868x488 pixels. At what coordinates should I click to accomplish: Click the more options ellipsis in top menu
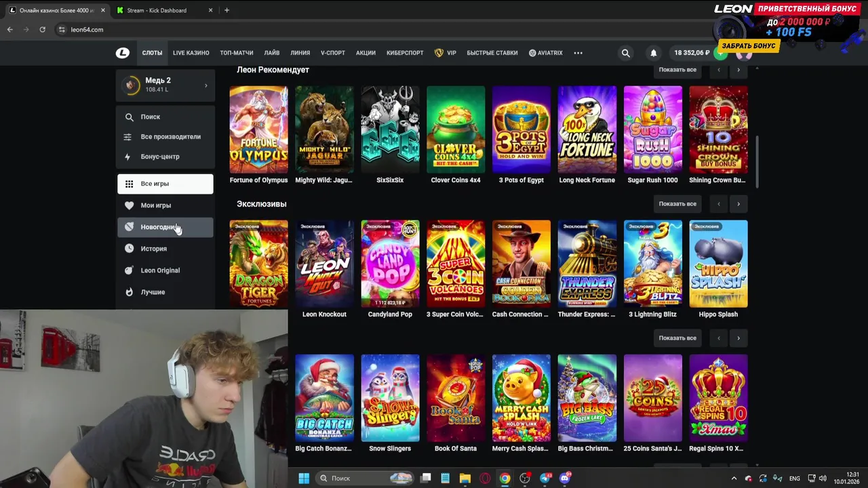(x=578, y=53)
